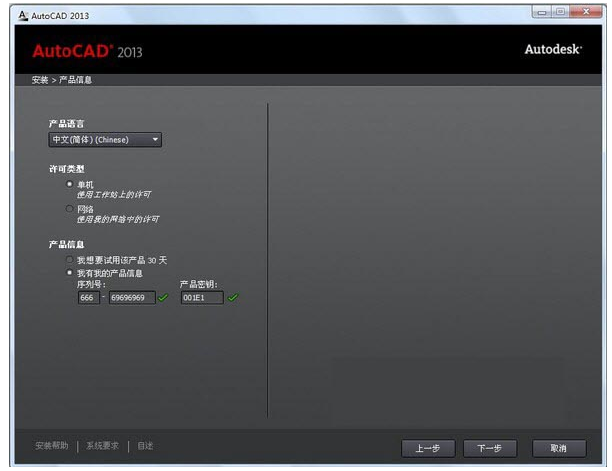The width and height of the screenshot is (612, 471).
Task: Click the serial number prefix field containing 666
Action: (x=88, y=297)
